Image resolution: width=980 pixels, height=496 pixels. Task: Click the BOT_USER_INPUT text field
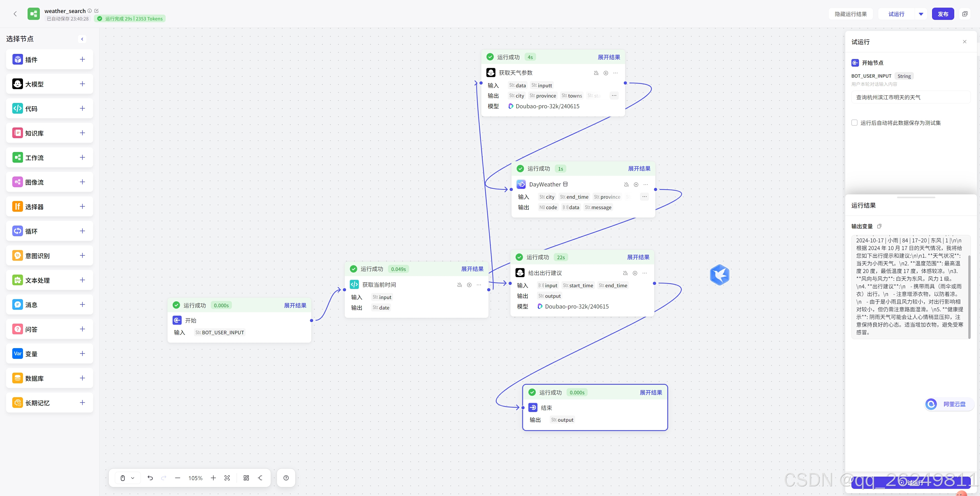(910, 98)
